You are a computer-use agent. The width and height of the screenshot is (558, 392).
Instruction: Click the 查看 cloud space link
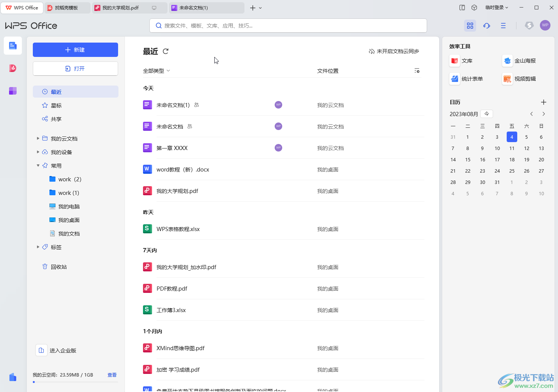click(112, 375)
